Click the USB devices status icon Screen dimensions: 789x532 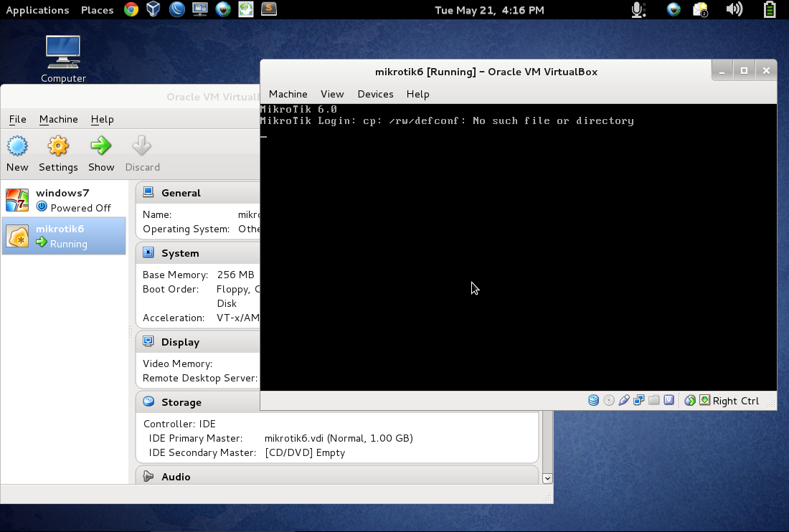tap(624, 400)
